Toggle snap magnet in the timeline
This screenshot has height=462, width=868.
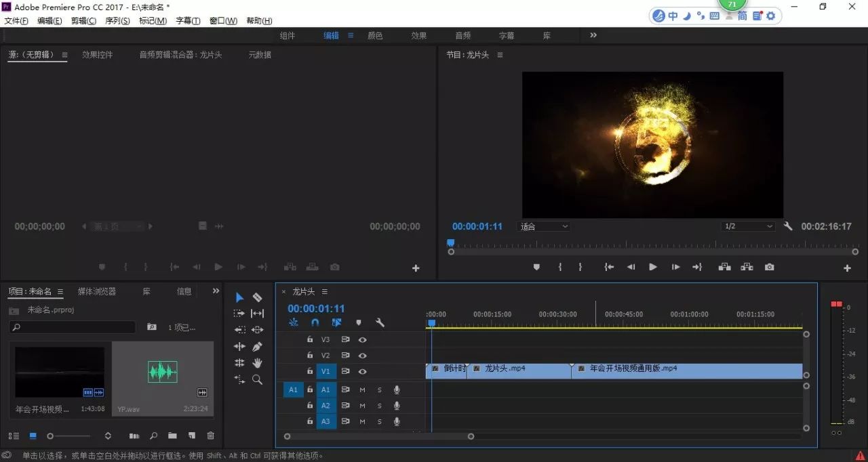click(x=315, y=322)
